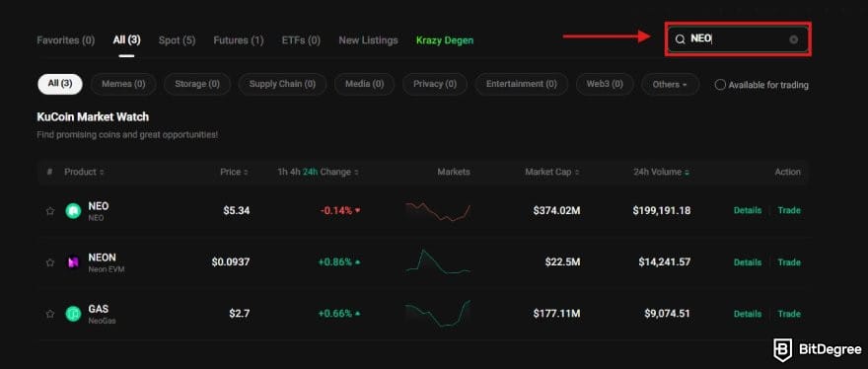Click the NEO coin logo

[x=73, y=211]
